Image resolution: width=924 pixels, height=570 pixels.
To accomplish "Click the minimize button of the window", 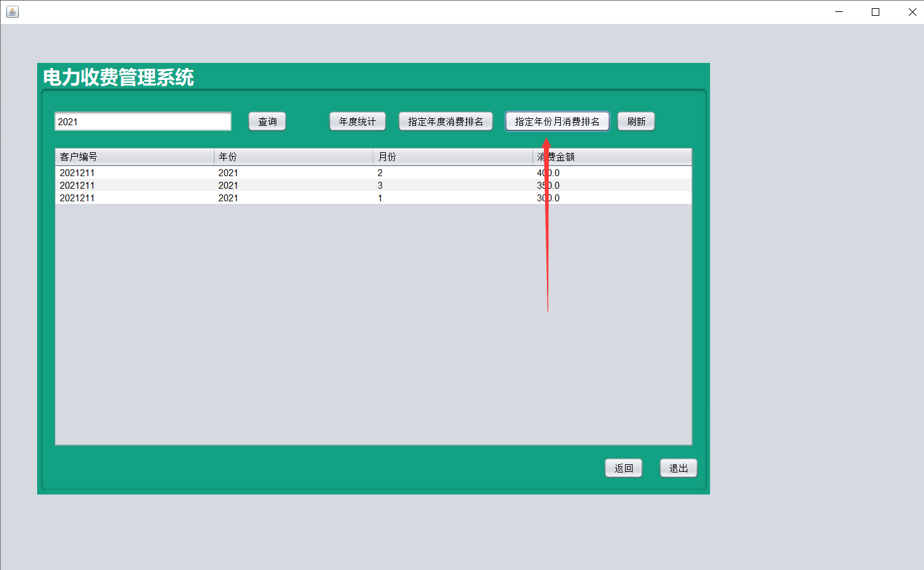I will point(838,11).
